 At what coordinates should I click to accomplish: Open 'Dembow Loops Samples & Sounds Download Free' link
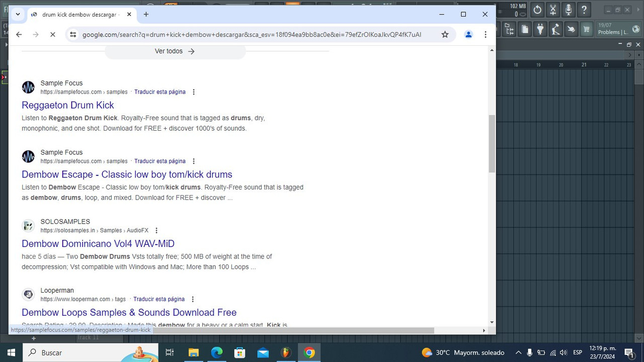coord(129,313)
